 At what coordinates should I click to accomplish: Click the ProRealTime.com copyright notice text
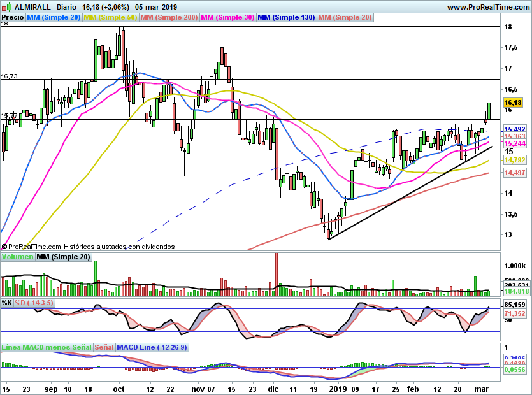(88, 247)
